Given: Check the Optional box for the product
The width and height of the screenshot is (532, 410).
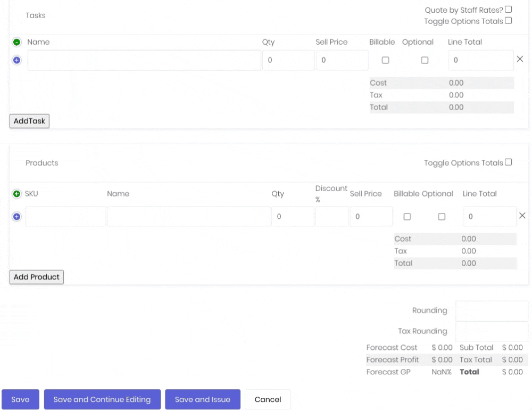Looking at the screenshot, I should [442, 216].
